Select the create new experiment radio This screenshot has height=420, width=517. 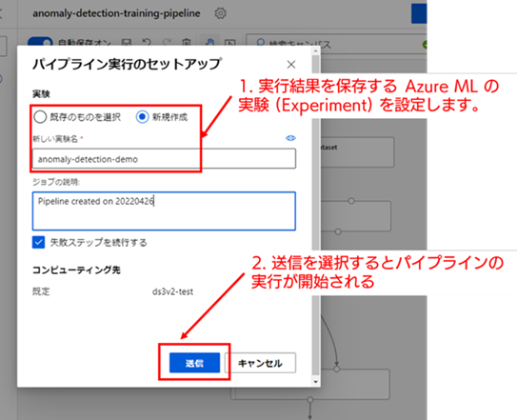pos(142,117)
